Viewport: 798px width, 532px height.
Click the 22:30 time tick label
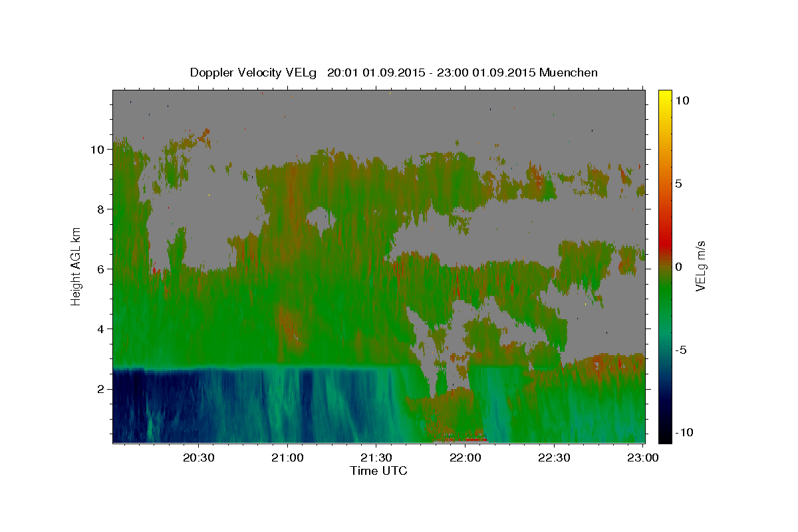point(555,458)
